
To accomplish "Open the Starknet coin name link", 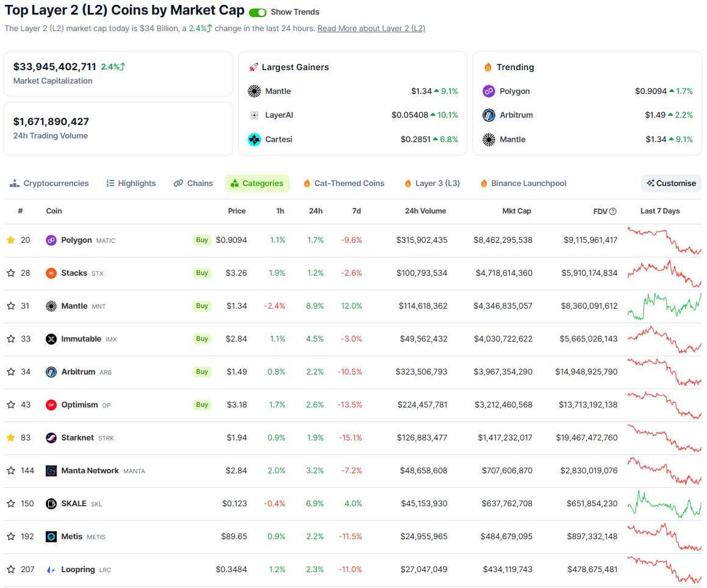I will 77,437.
